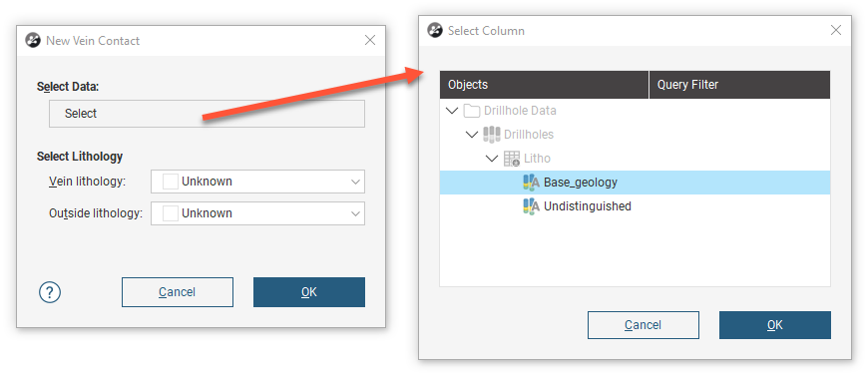Click the Undistinguished column icon

click(532, 206)
